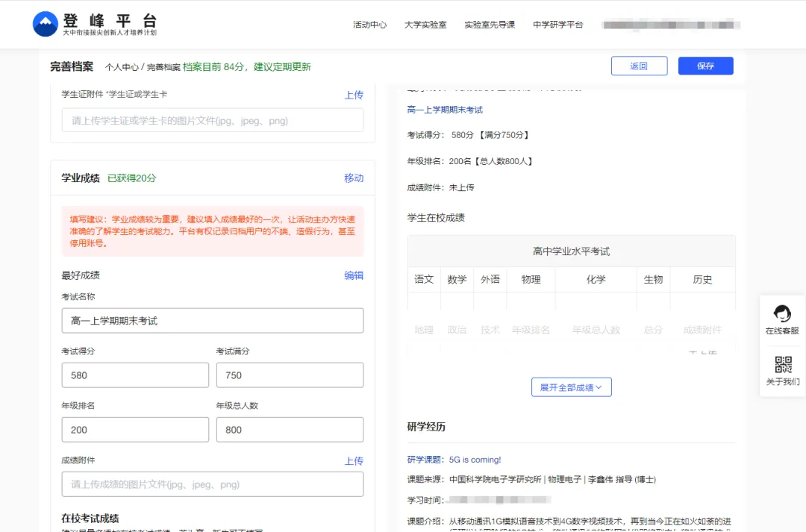Click the 关于我们 QR code icon

[783, 365]
